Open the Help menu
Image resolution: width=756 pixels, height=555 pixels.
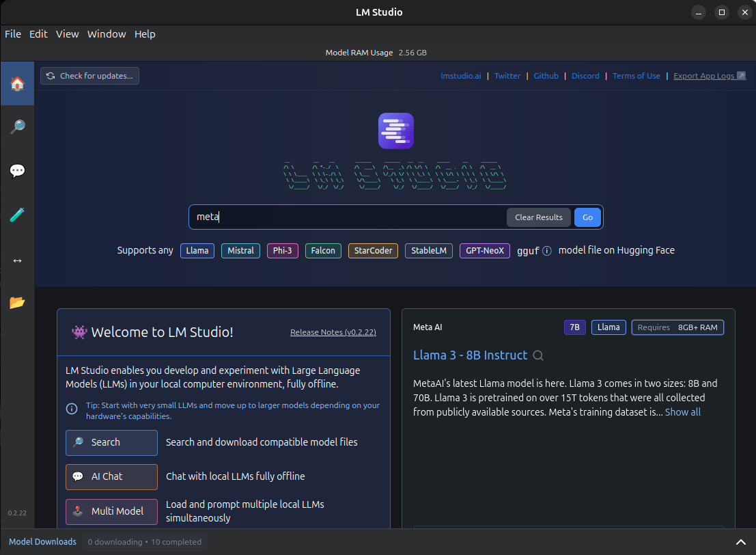(x=145, y=33)
